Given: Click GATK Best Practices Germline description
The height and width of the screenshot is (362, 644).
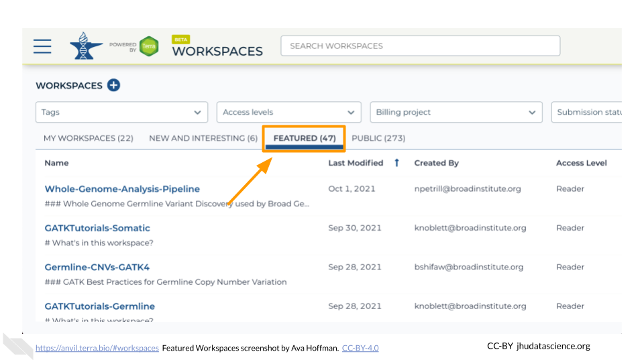Looking at the screenshot, I should click(x=166, y=282).
